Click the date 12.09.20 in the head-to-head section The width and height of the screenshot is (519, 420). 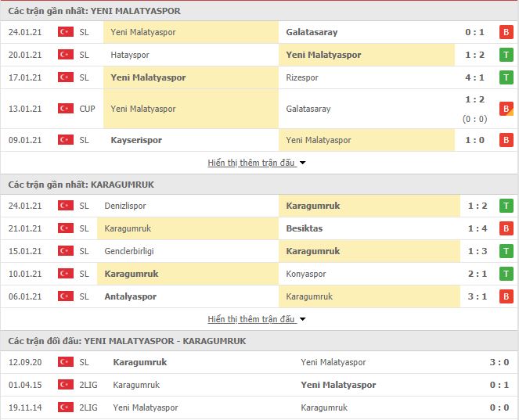point(25,362)
